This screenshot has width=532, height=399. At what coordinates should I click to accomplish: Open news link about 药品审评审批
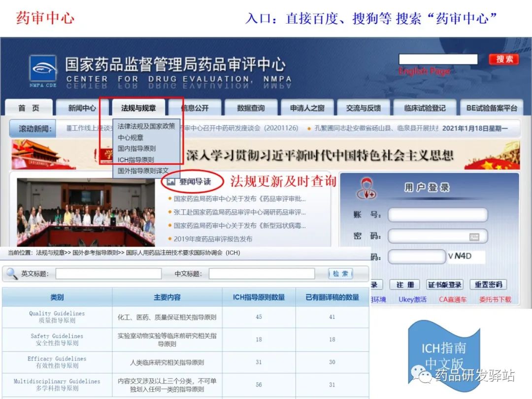[239, 199]
